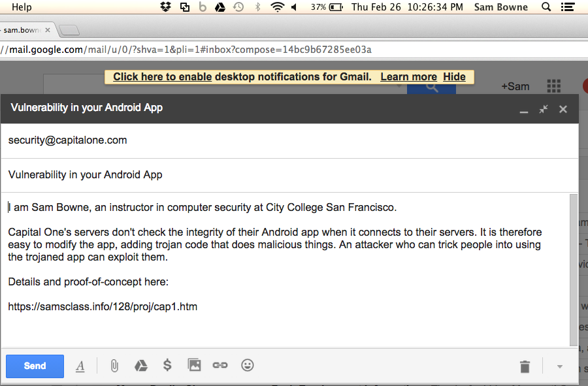Insert a link using the chain icon

pos(220,366)
